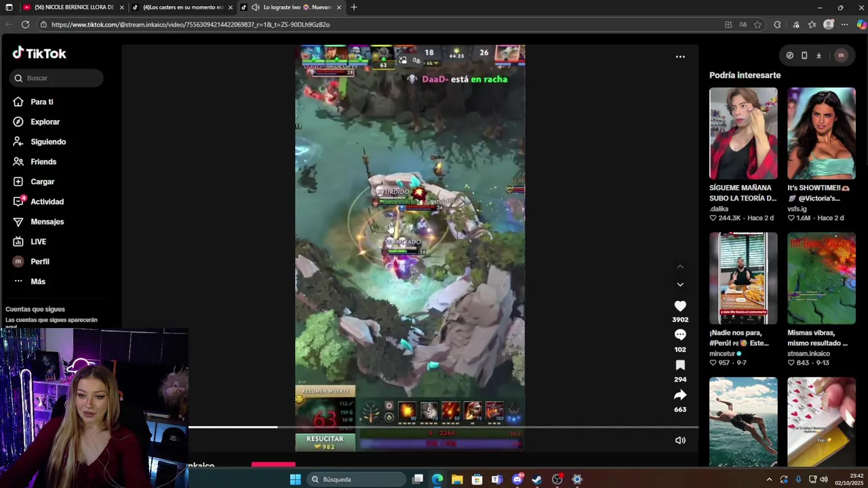
Task: Open a new browser tab with plus
Action: point(354,7)
